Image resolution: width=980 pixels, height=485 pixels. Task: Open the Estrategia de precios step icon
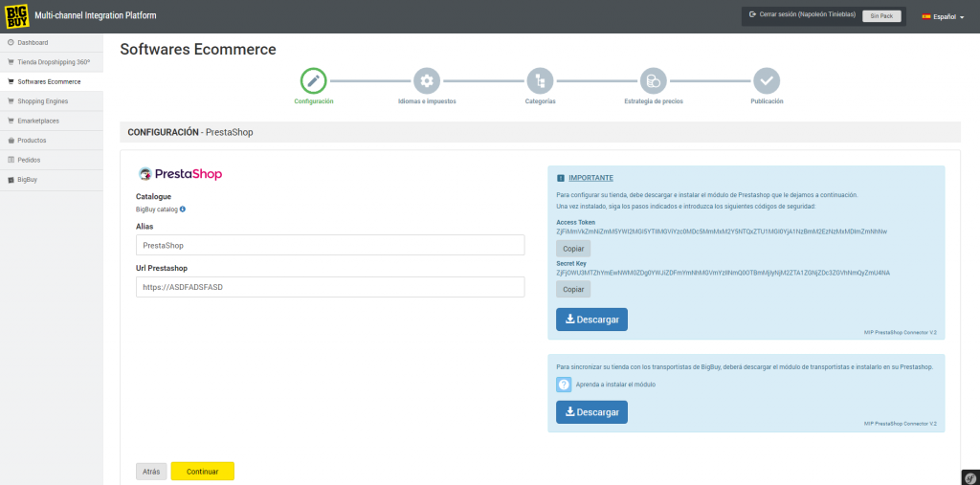[x=653, y=81]
